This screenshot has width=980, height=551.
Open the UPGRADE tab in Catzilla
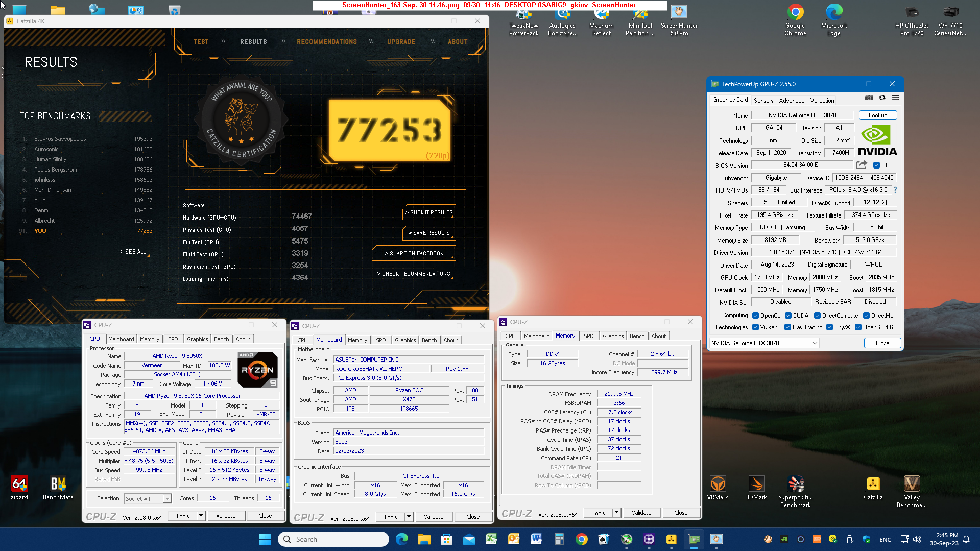(x=401, y=42)
